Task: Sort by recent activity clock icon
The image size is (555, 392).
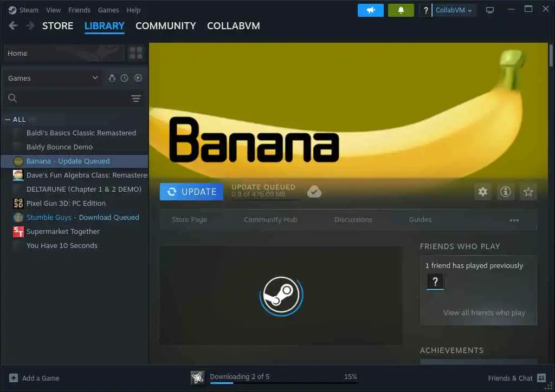Action: [124, 78]
